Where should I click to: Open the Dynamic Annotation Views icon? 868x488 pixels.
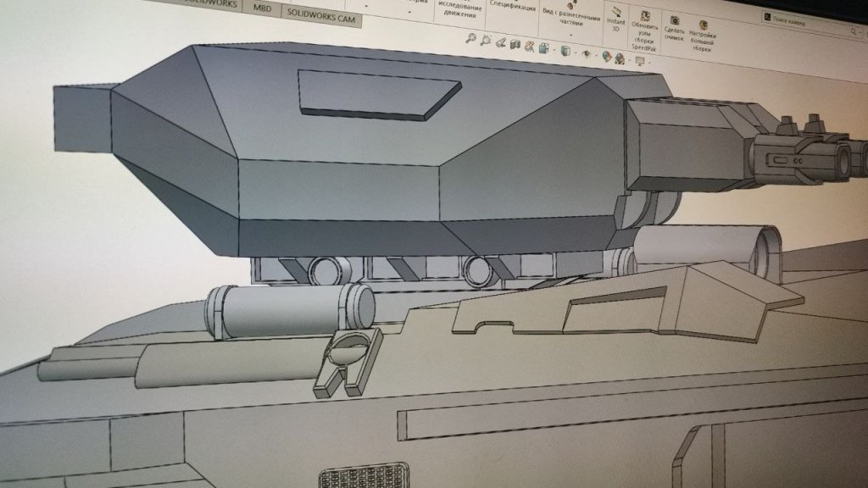pyautogui.click(x=531, y=46)
